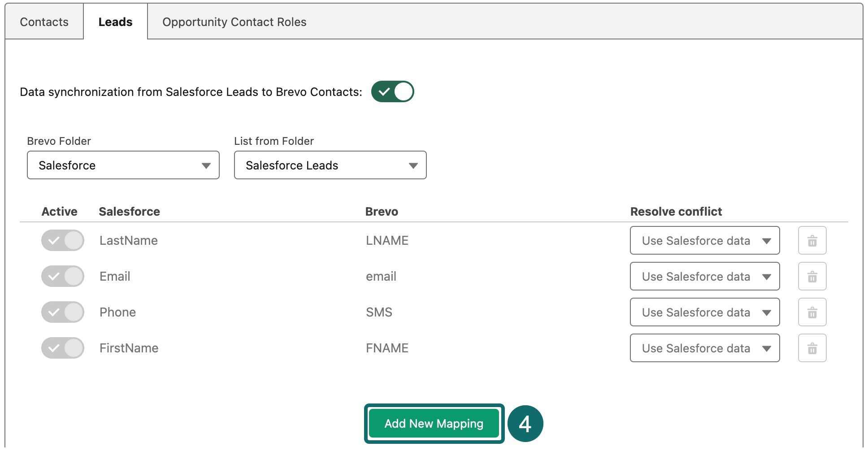Image resolution: width=868 pixels, height=451 pixels.
Task: Switch to the Contacts tab
Action: point(44,22)
